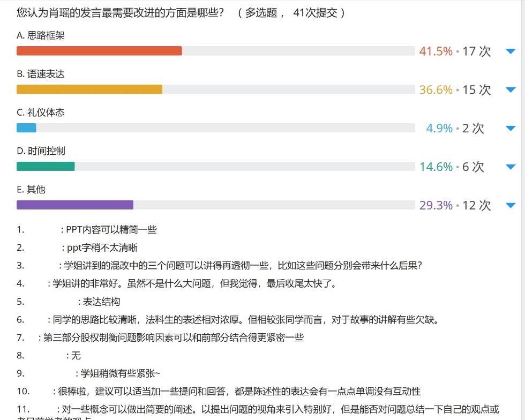Click the purple bar for 其他

pyautogui.click(x=75, y=205)
